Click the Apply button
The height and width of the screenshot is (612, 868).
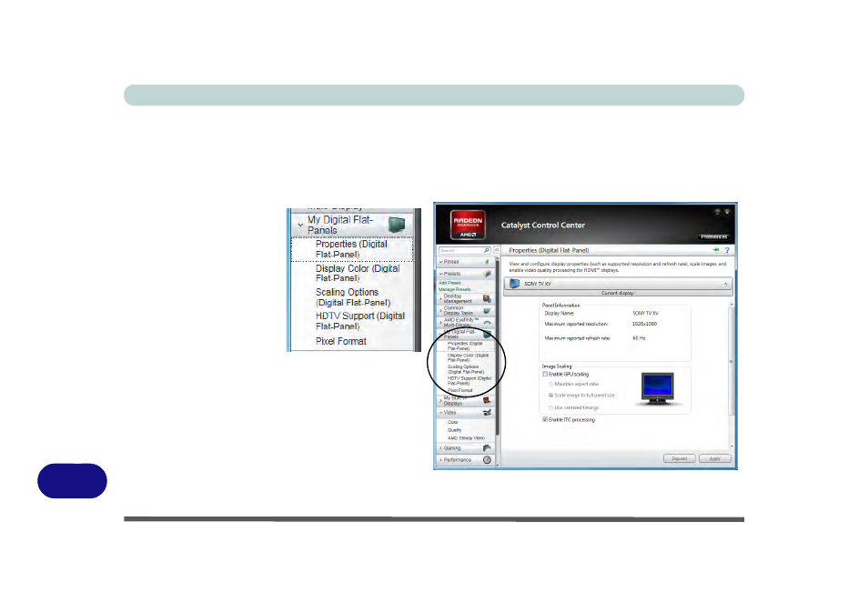point(714,458)
